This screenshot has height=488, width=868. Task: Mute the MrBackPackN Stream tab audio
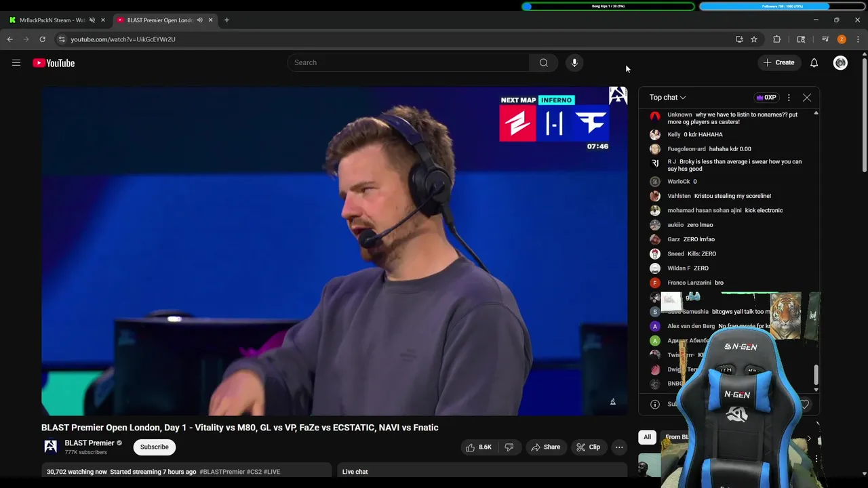(92, 20)
